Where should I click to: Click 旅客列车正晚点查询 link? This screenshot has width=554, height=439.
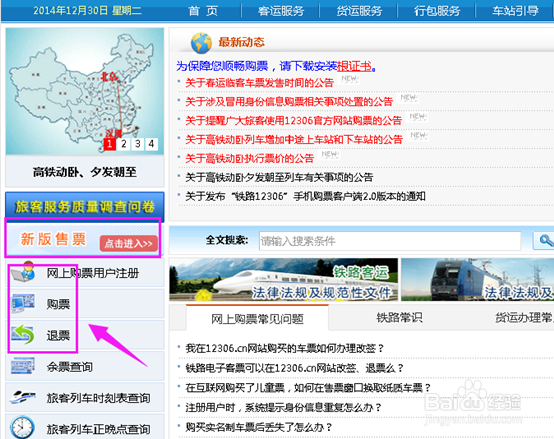[x=99, y=429]
